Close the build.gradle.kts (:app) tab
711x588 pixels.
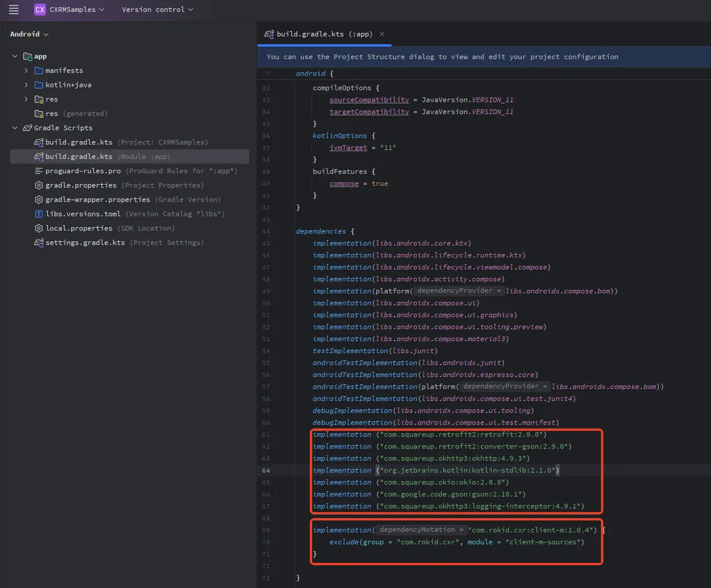point(382,34)
